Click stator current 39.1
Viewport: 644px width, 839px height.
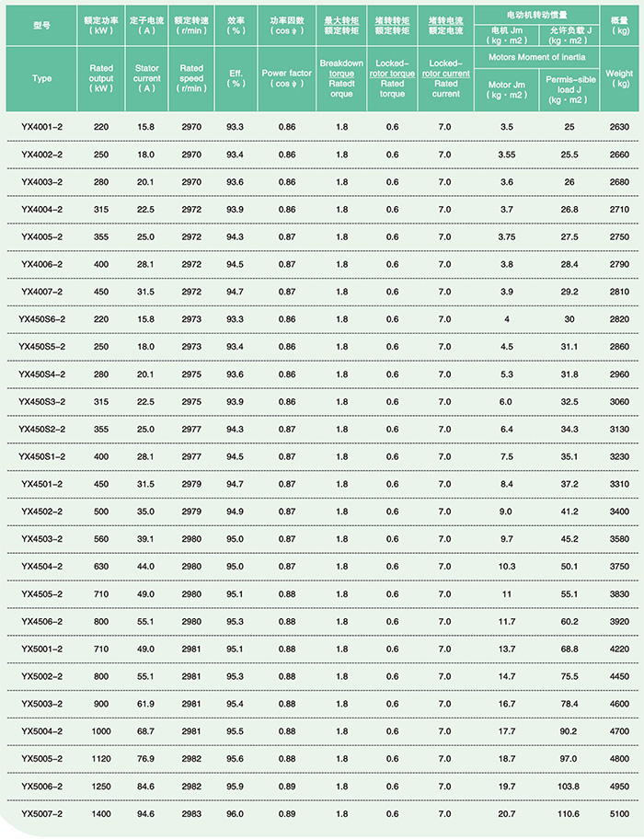pos(145,539)
